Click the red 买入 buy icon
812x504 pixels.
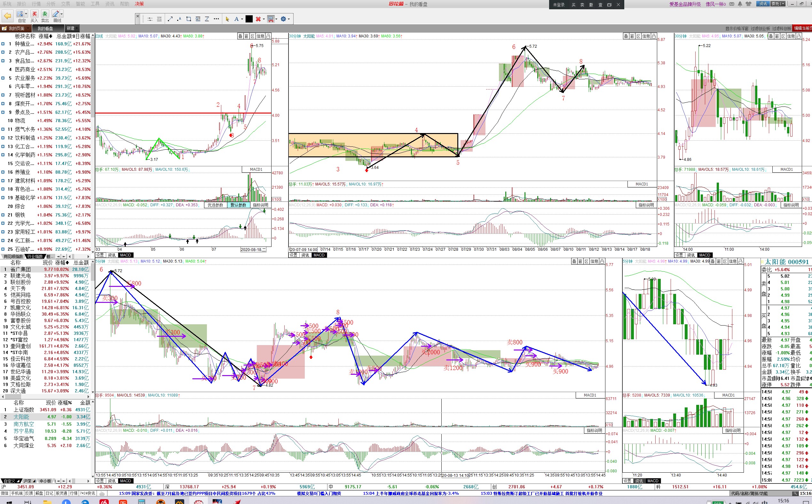tap(34, 14)
